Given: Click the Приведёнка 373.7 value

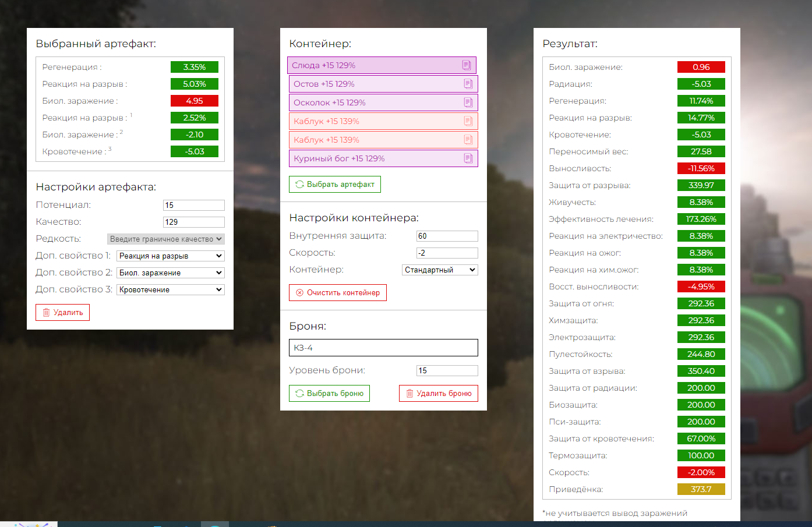Looking at the screenshot, I should 701,489.
